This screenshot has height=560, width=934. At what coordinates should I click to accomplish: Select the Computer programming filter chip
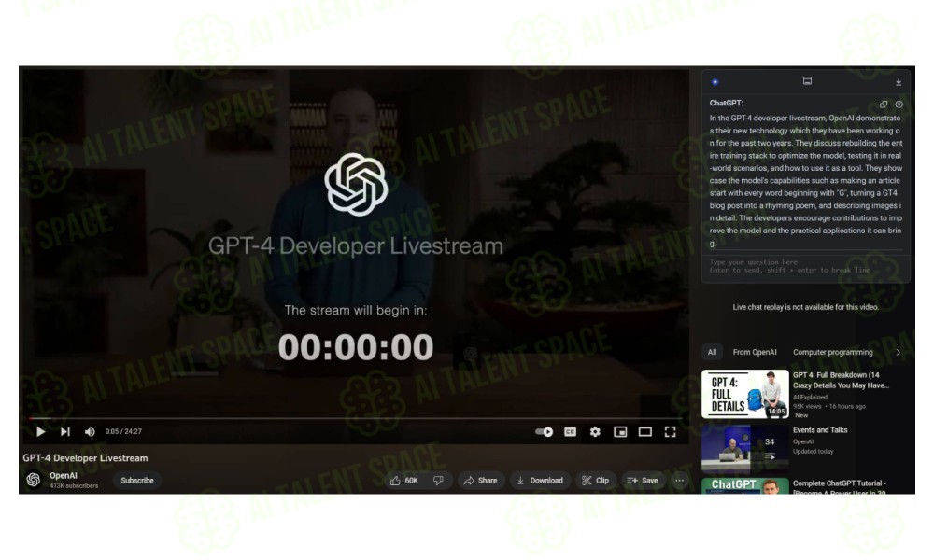(833, 352)
